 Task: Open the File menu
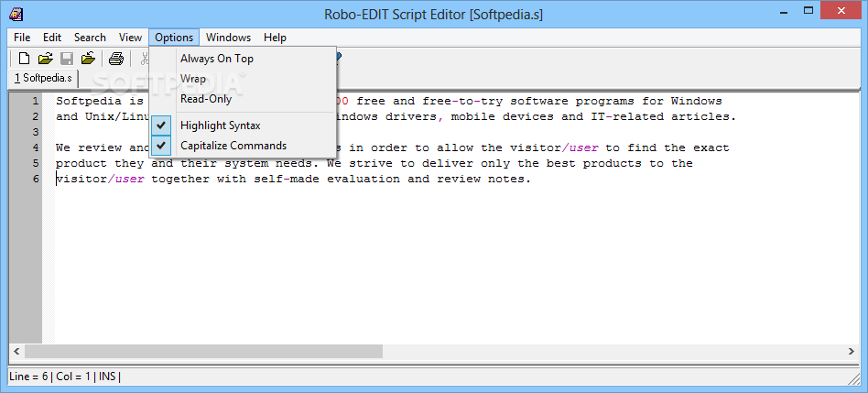[x=22, y=38]
